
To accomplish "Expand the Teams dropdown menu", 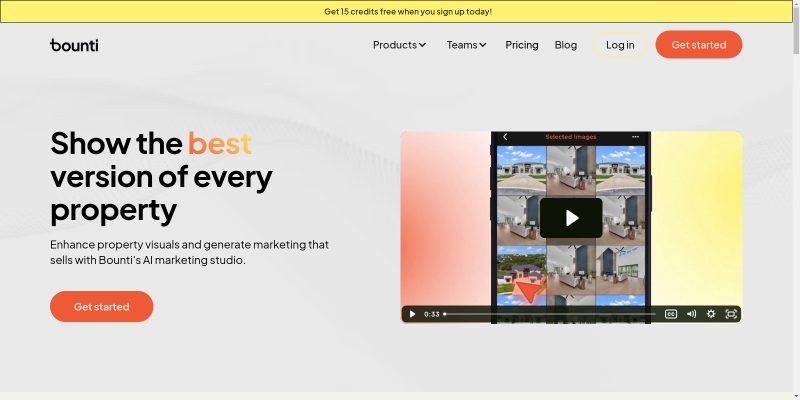I will 467,45.
